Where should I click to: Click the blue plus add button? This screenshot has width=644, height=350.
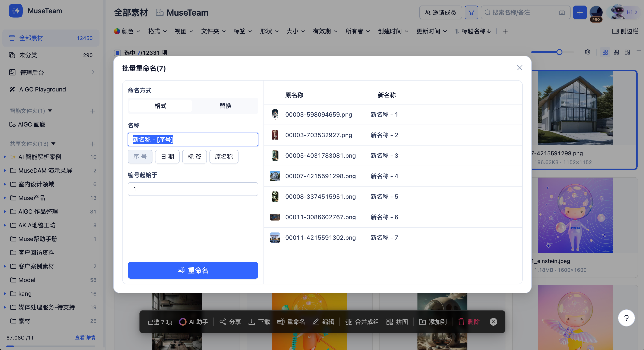tap(580, 13)
